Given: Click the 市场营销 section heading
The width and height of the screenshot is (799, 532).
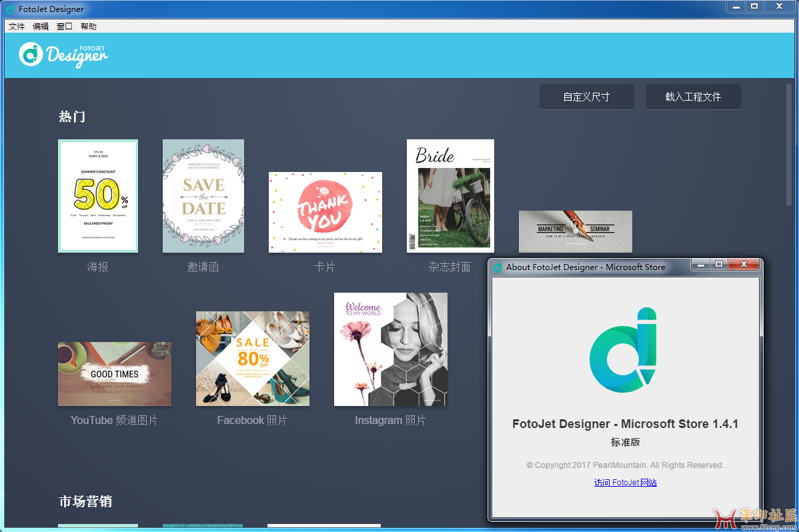Looking at the screenshot, I should (85, 501).
